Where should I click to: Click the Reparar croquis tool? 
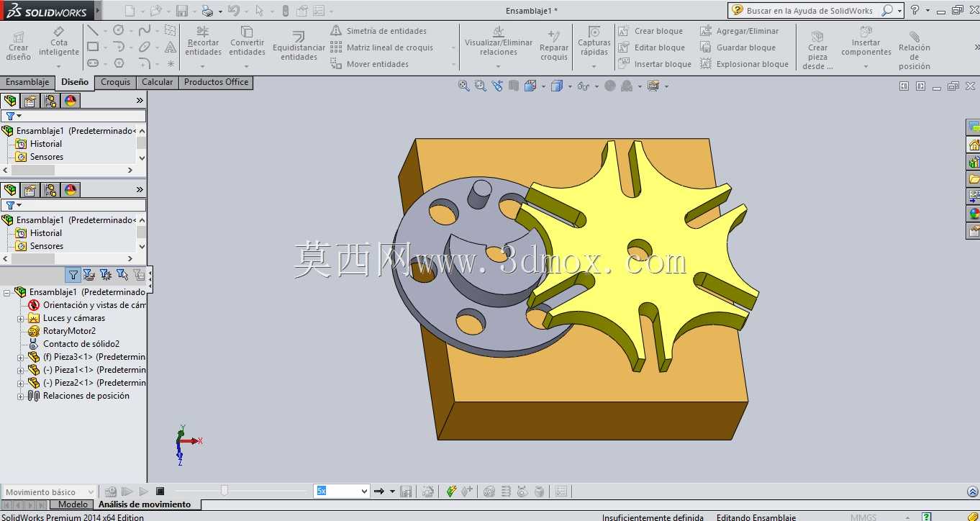[554, 45]
